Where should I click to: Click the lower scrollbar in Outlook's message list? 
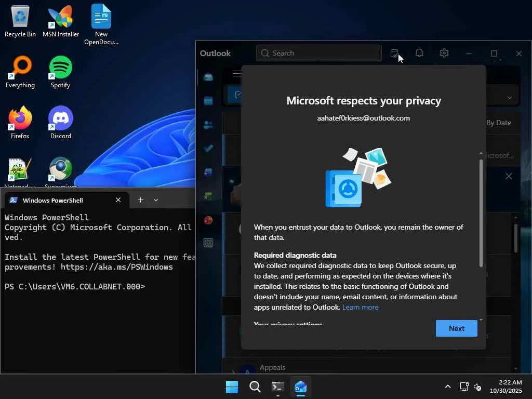click(x=516, y=237)
